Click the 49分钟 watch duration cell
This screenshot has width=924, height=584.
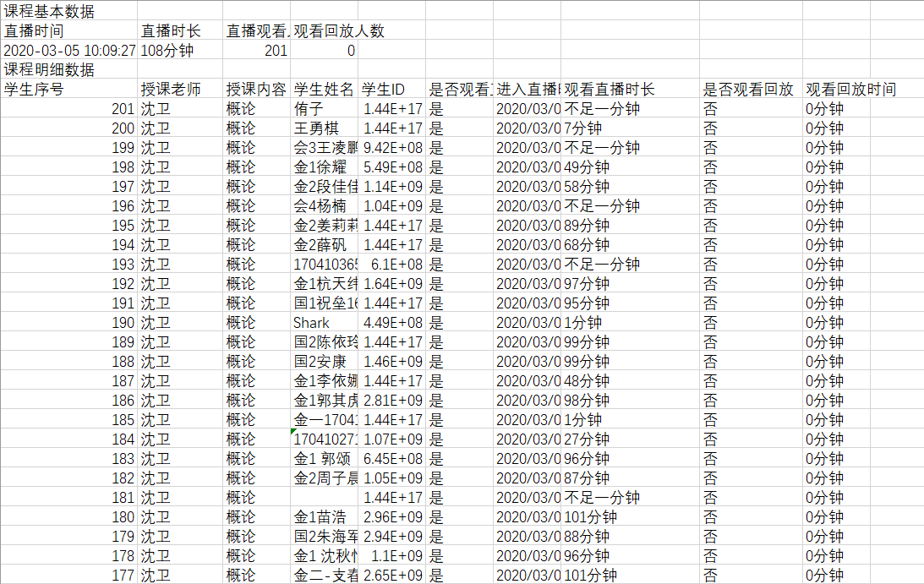coord(586,167)
